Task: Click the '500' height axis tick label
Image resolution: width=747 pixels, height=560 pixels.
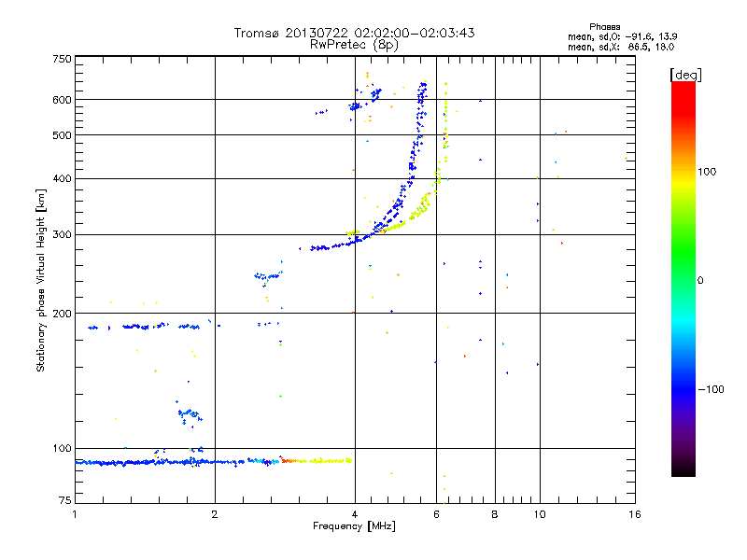Action: [62, 135]
